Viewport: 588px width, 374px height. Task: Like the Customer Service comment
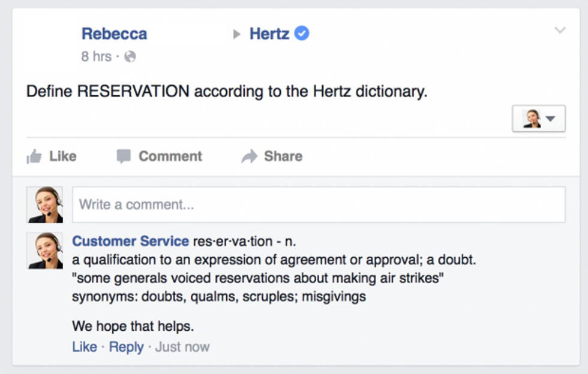coord(85,346)
